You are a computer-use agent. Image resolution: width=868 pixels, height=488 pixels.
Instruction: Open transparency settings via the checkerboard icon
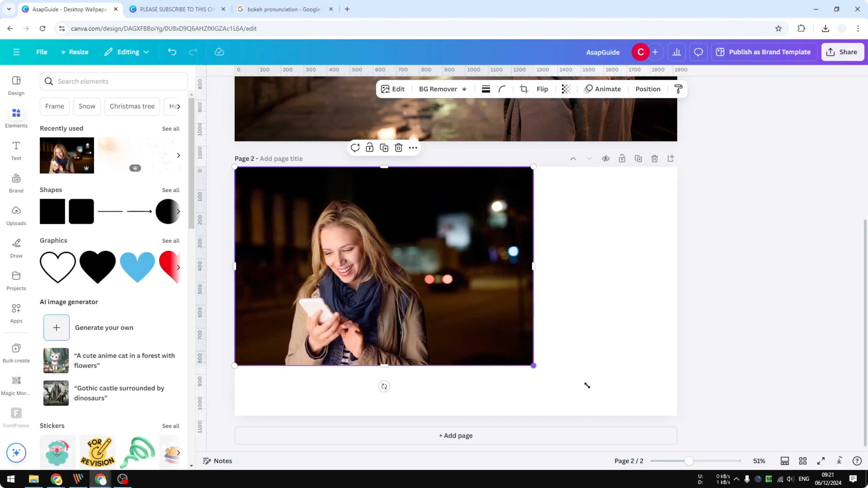(x=566, y=89)
